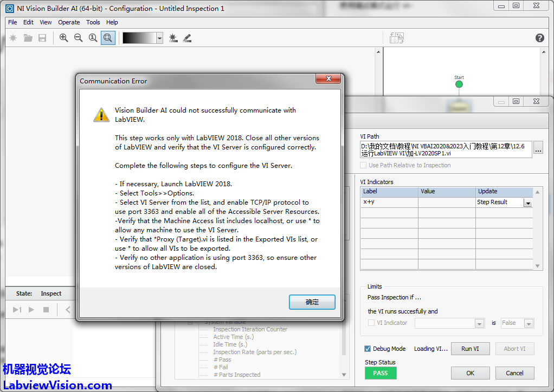The width and height of the screenshot is (554, 392).
Task: Stop the inspection with the stop button
Action: click(46, 310)
